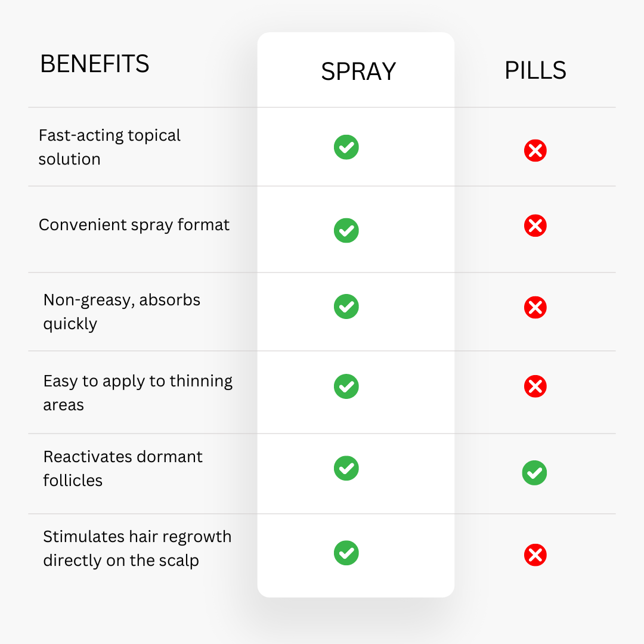
Task: Select the Spray checkmark for Non-greasy, absorbs quickly
Action: point(346,306)
